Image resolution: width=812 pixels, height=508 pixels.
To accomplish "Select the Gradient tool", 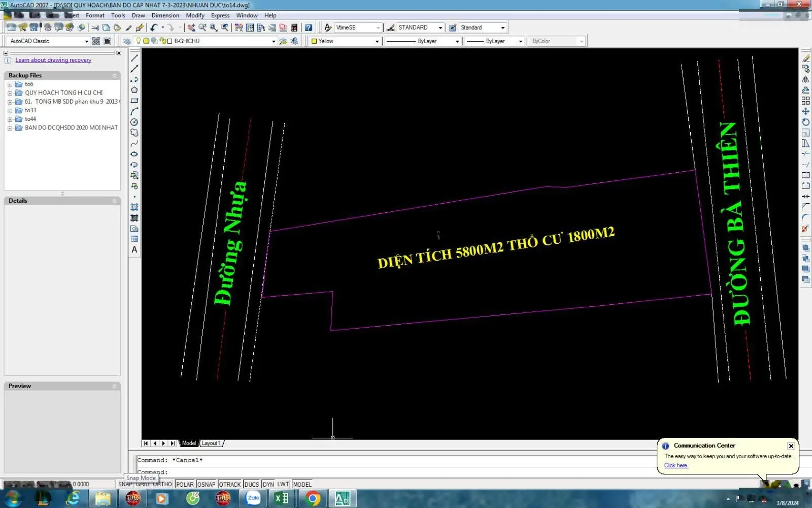I will [134, 218].
